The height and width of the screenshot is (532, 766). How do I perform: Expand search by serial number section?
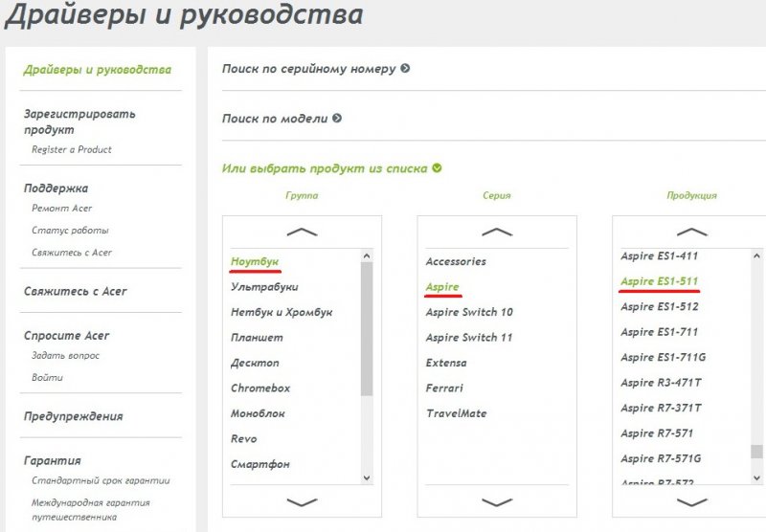(316, 69)
